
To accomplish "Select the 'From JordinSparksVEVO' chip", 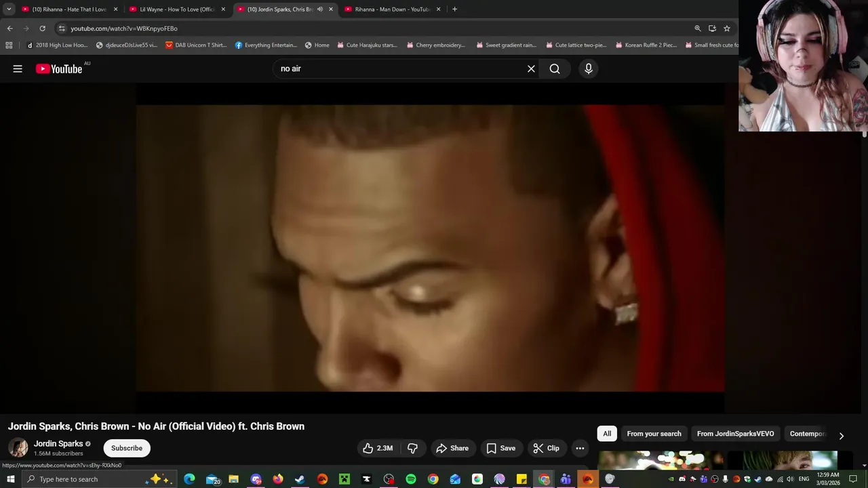I will pyautogui.click(x=735, y=434).
